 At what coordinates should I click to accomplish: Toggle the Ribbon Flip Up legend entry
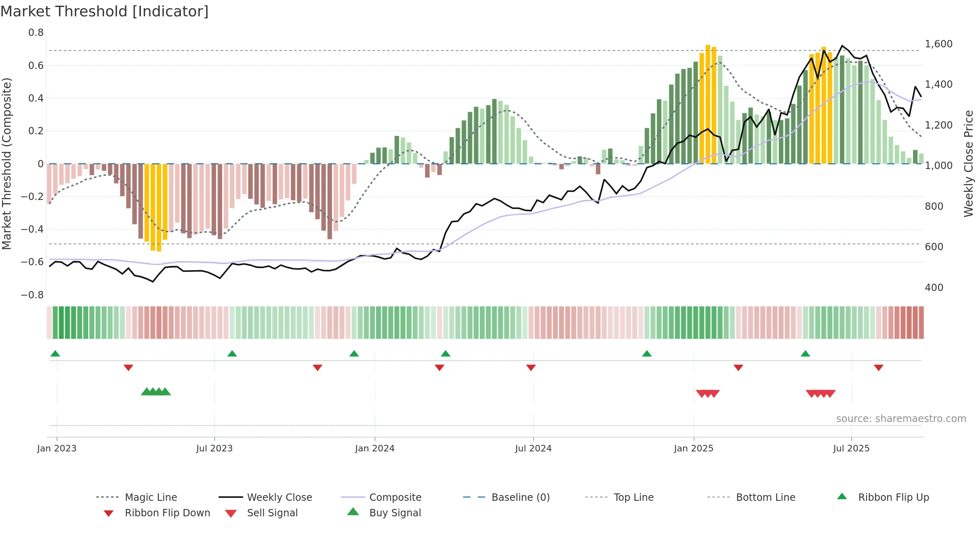(883, 497)
